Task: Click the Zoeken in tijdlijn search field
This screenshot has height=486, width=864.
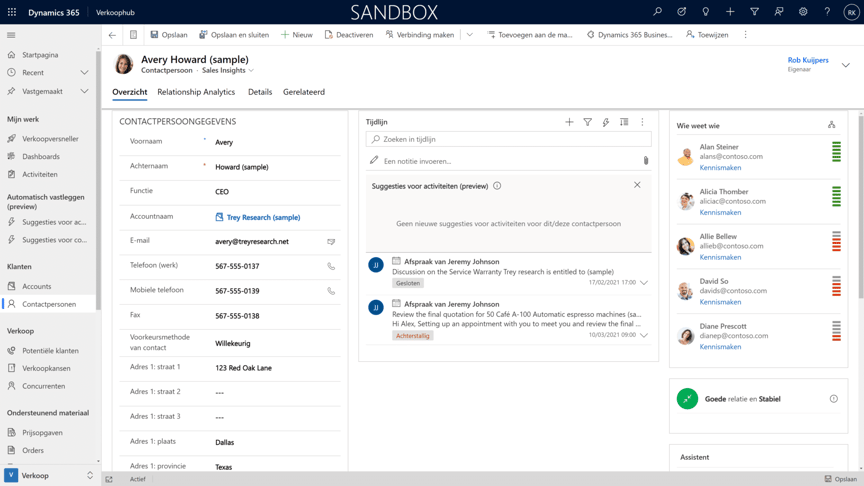Action: pyautogui.click(x=508, y=139)
